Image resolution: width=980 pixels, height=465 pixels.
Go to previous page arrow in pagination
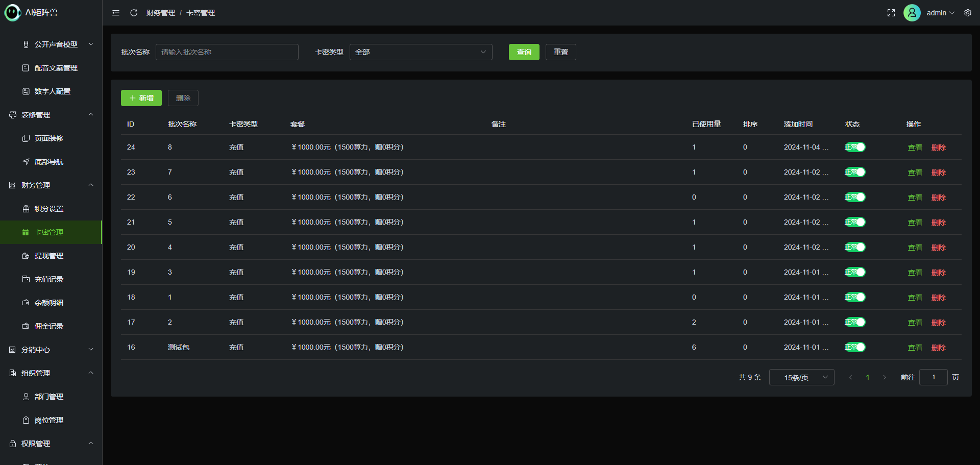point(850,377)
